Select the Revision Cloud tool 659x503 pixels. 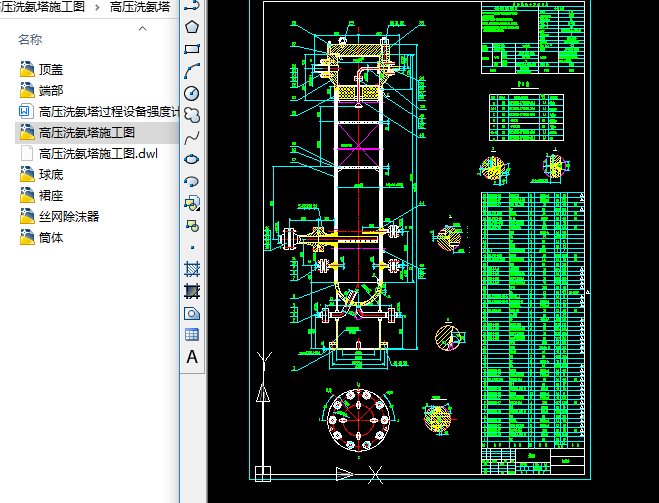(x=192, y=115)
